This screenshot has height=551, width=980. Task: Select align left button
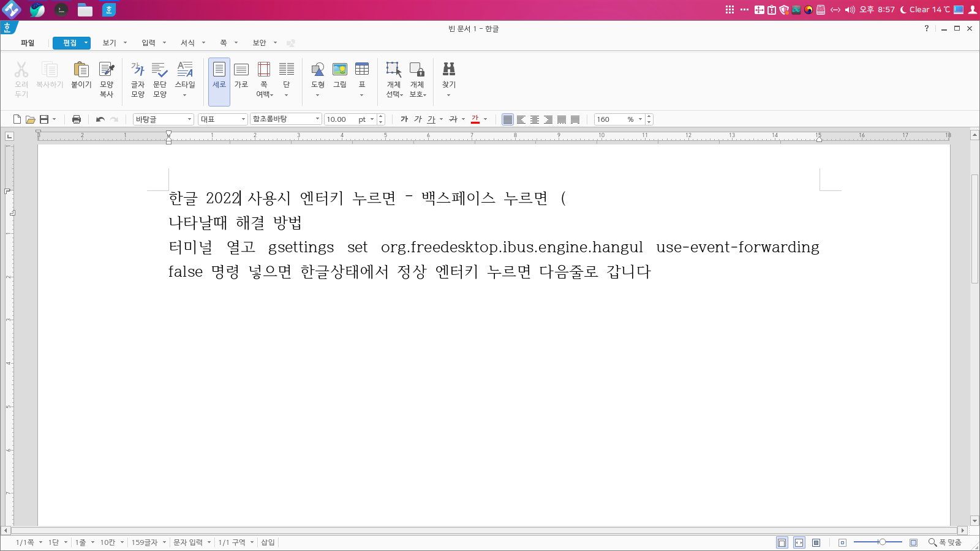[521, 119]
